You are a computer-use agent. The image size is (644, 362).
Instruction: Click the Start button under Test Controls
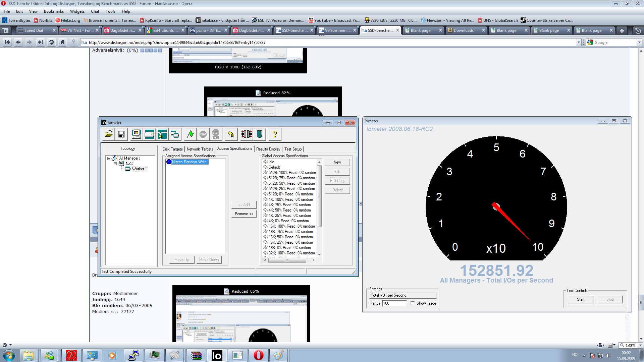pyautogui.click(x=580, y=299)
